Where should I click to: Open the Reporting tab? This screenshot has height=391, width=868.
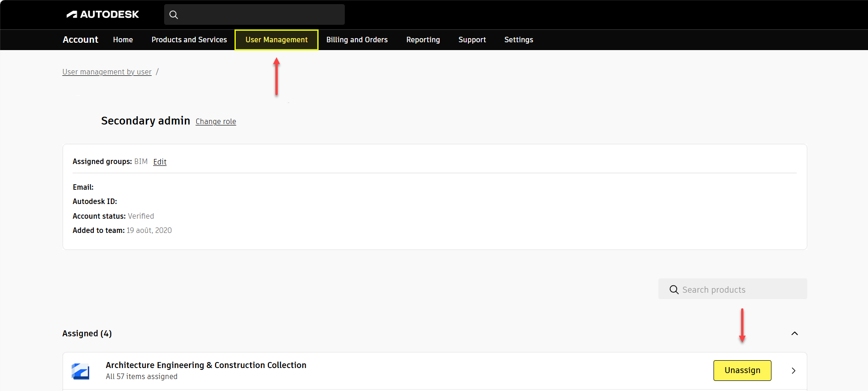(x=423, y=40)
